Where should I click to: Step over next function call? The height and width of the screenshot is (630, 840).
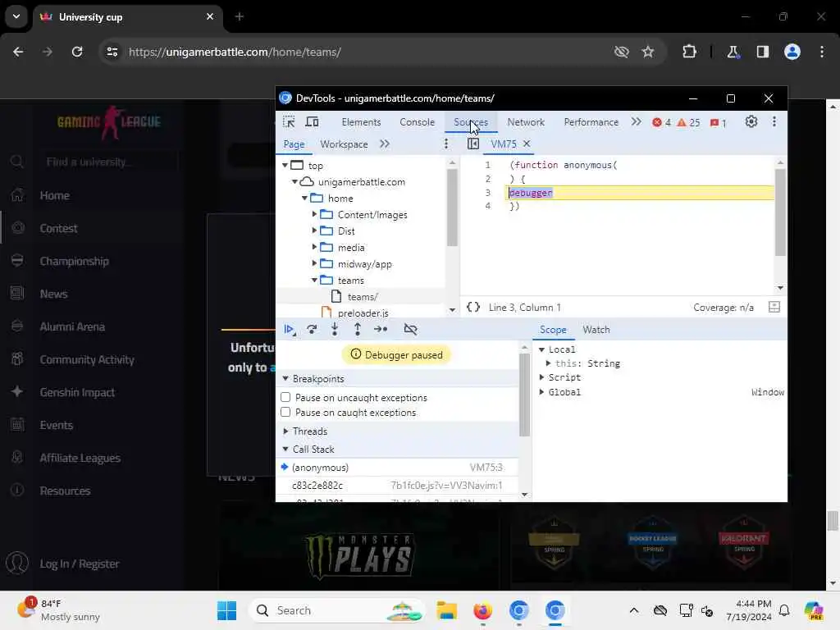pyautogui.click(x=312, y=330)
